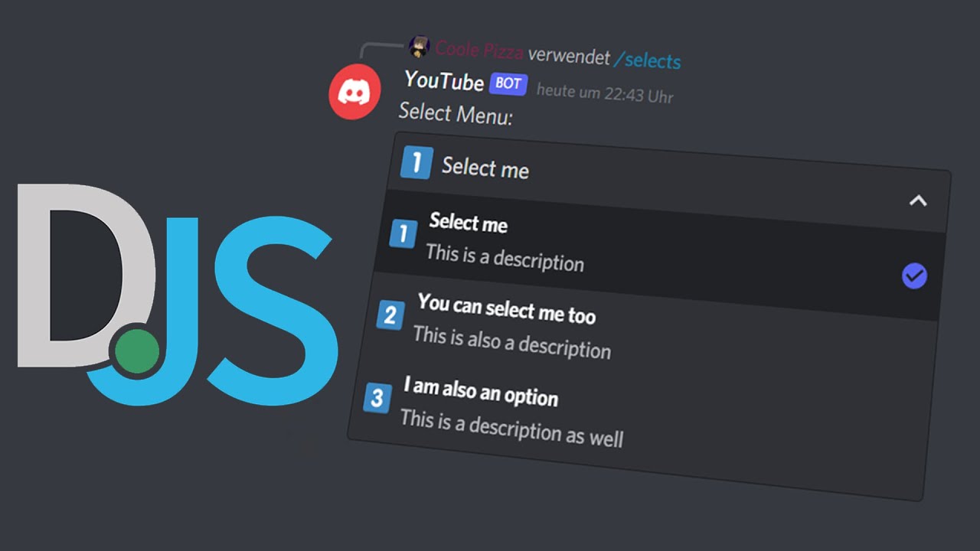The height and width of the screenshot is (551, 980).
Task: Click the YouTube bot username
Action: click(x=444, y=80)
